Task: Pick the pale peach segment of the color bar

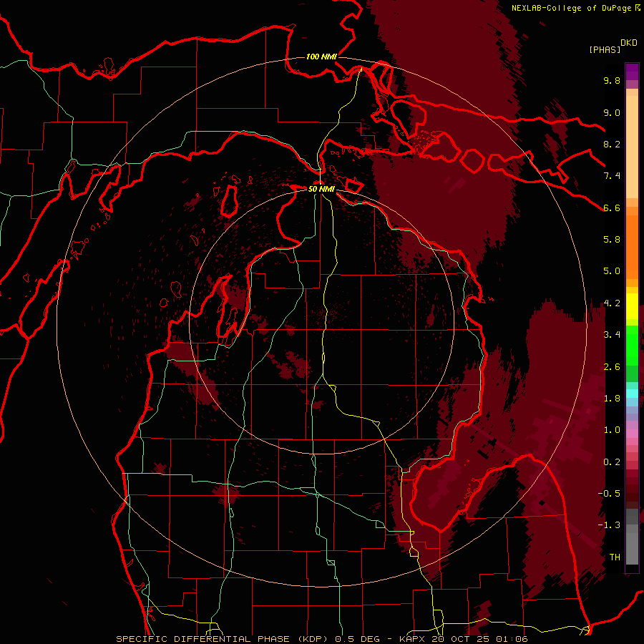Action: click(x=632, y=147)
